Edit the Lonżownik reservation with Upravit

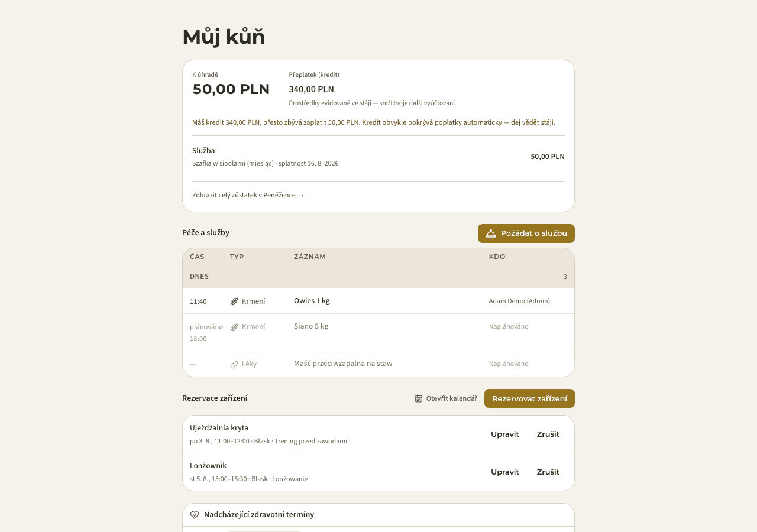(505, 472)
